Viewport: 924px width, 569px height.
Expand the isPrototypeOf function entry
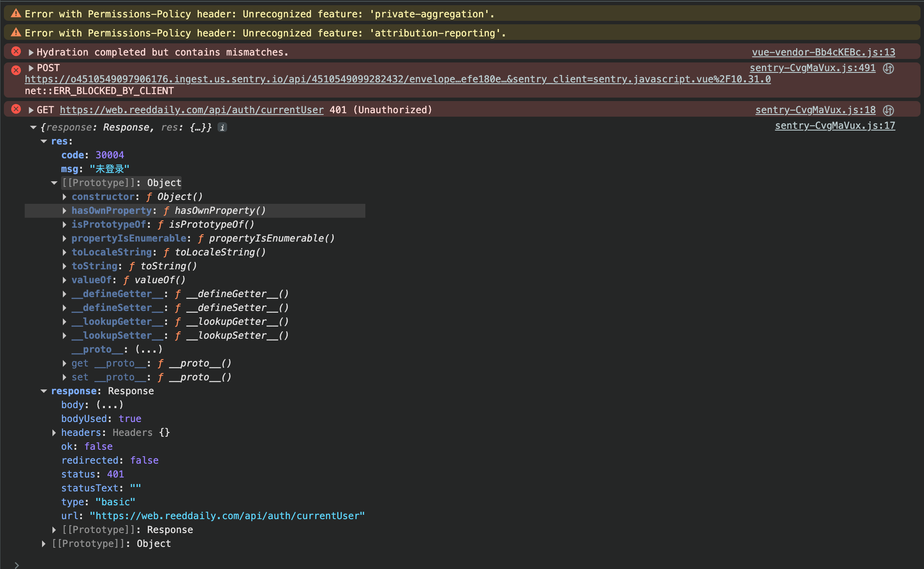(x=65, y=225)
